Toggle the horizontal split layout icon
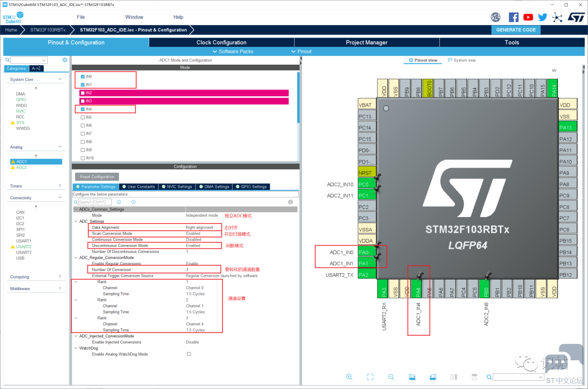The width and height of the screenshot is (588, 389). pyautogui.click(x=454, y=377)
